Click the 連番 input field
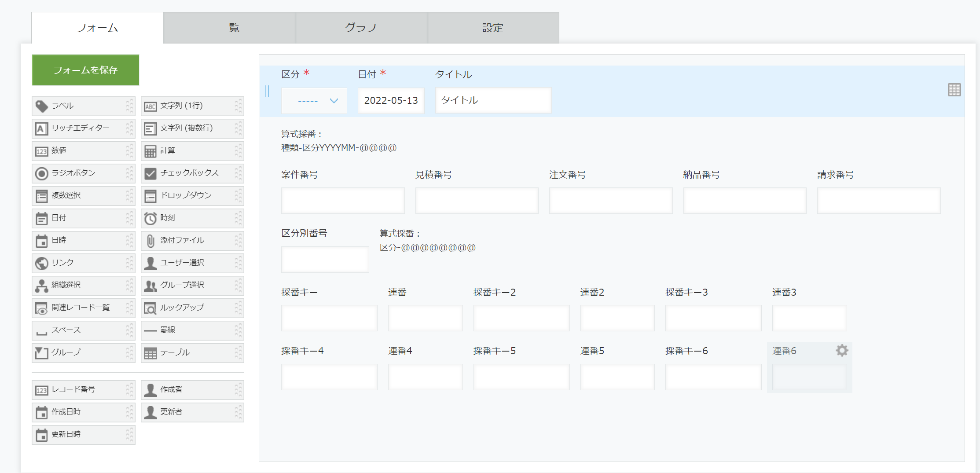980x473 pixels. (426, 318)
